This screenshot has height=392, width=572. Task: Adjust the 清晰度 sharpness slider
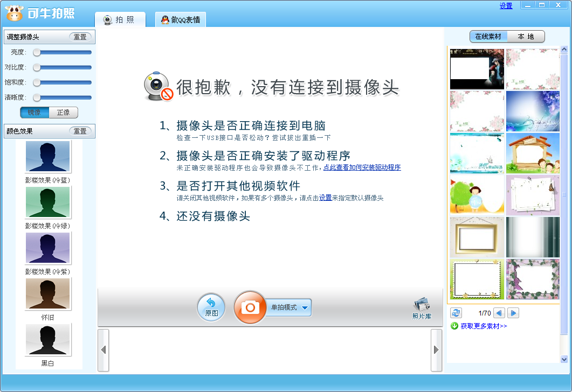coord(62,97)
